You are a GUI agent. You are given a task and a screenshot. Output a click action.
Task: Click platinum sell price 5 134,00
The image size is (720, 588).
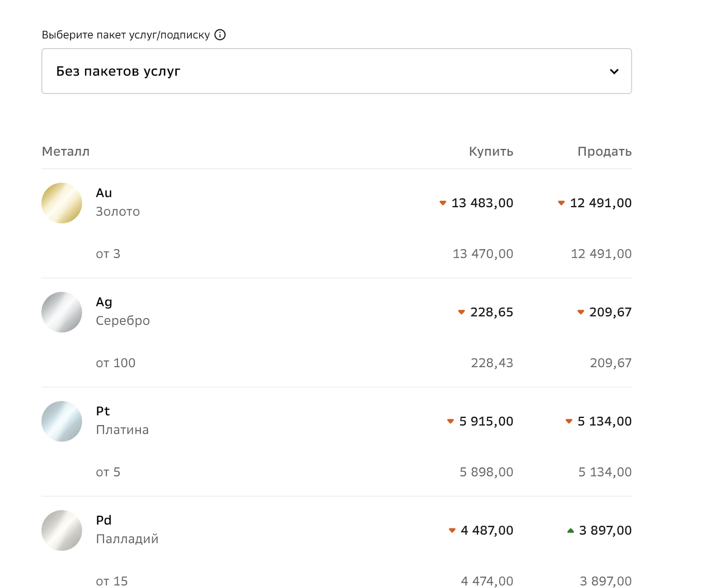(604, 421)
